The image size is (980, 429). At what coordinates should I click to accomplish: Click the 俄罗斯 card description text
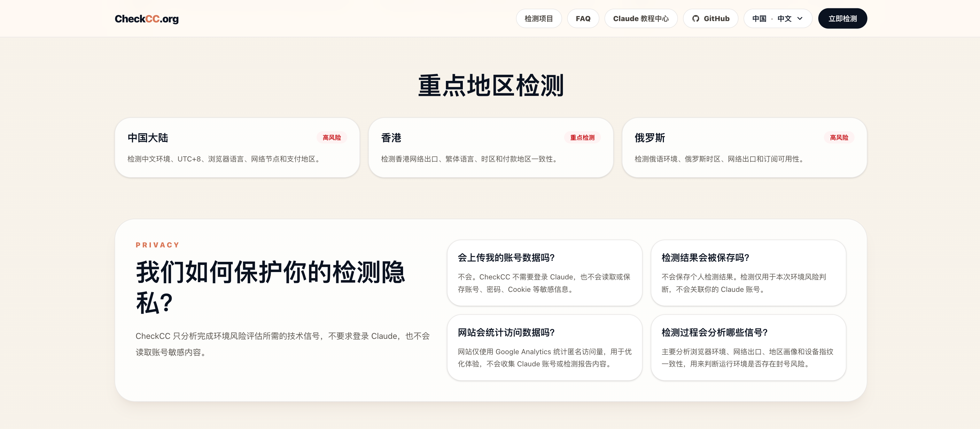coord(720,159)
